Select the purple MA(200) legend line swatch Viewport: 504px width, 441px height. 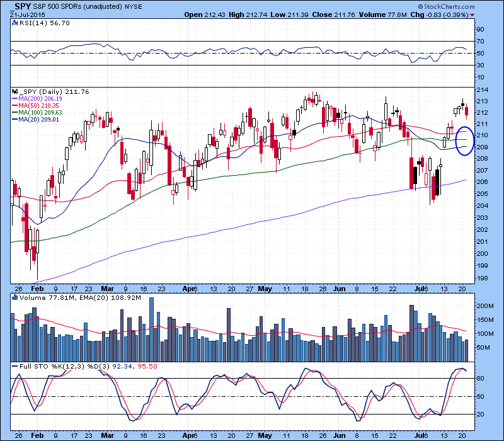pos(14,99)
